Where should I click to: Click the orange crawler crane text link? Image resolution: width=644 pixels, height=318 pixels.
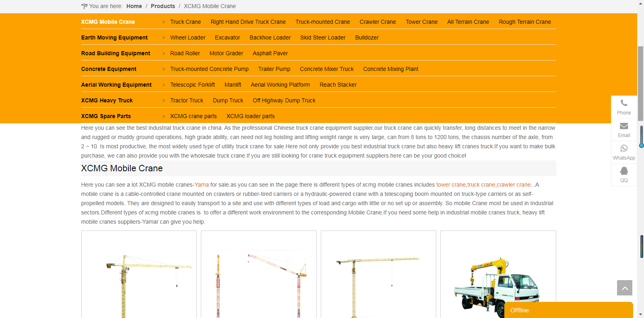click(514, 185)
